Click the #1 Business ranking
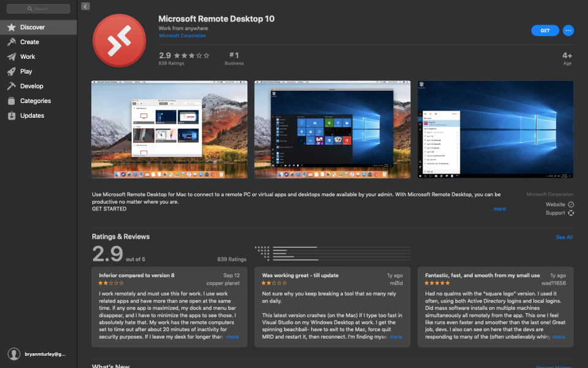Image resolution: width=588 pixels, height=368 pixels. [x=234, y=59]
